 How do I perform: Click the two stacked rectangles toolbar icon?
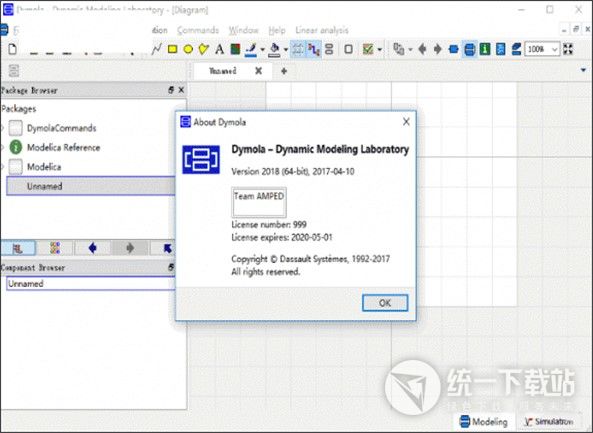[329, 49]
